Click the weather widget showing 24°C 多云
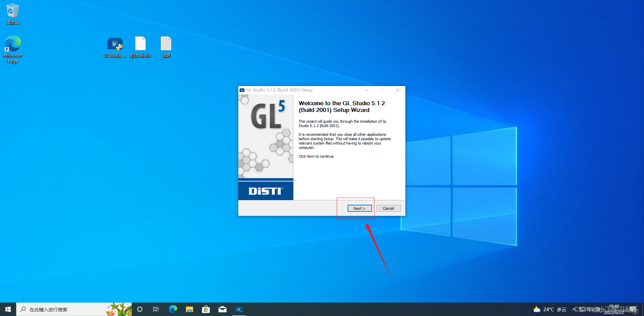 pyautogui.click(x=550, y=309)
